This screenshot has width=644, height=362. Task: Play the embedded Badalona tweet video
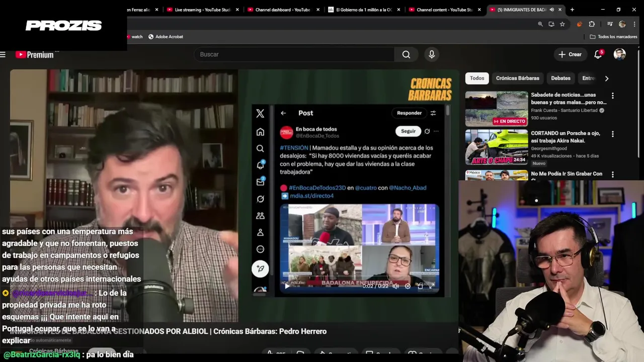tap(287, 286)
